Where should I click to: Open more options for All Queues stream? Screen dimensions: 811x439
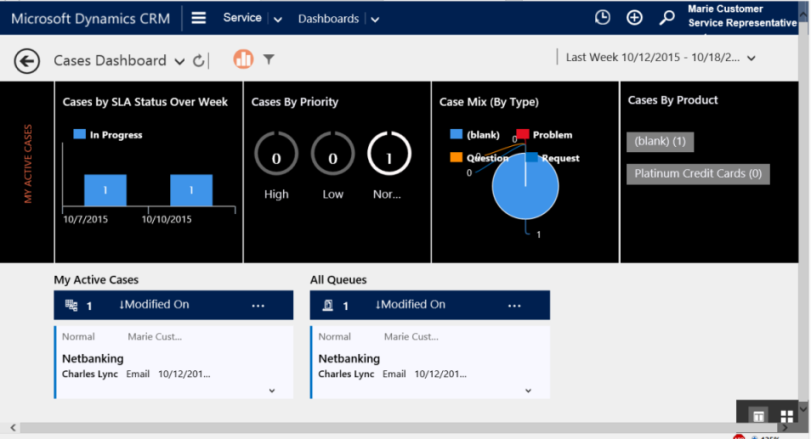click(514, 306)
